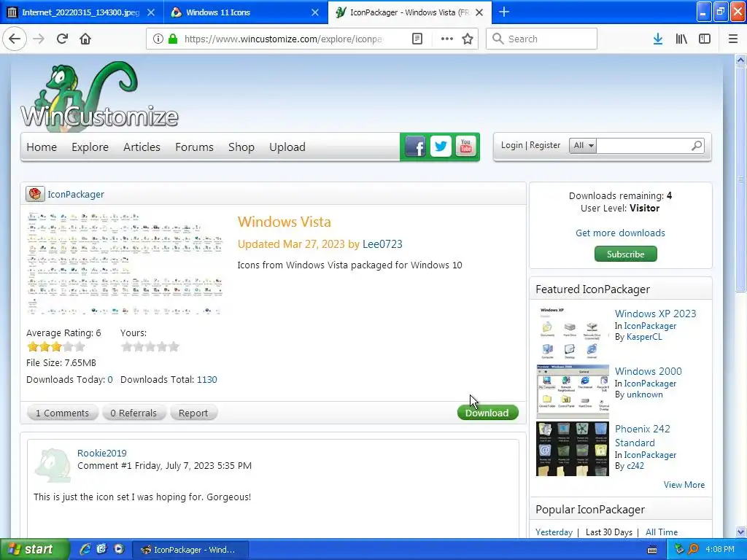Open Phoenix 242 Standard link
Image resolution: width=747 pixels, height=560 pixels.
point(642,435)
